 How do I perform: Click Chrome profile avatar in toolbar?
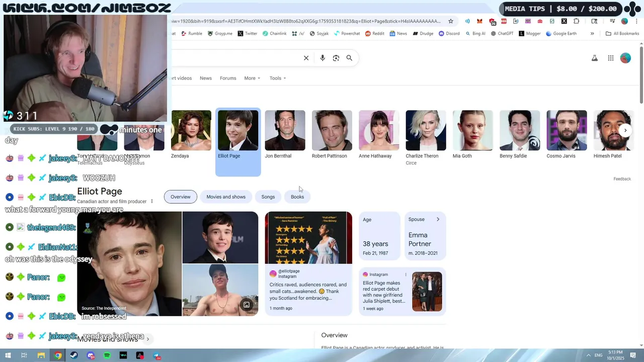point(624,21)
